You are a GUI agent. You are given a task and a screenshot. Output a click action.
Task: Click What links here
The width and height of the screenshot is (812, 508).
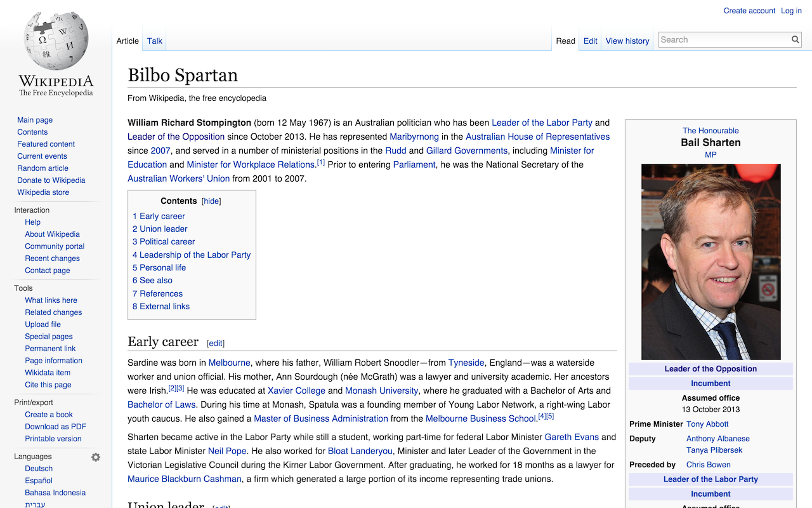[51, 300]
